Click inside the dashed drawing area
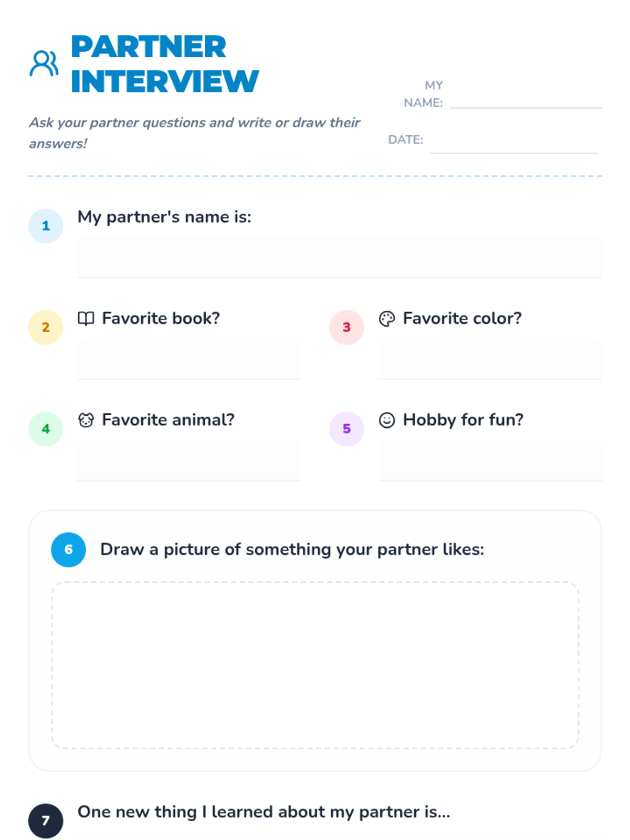 315,665
